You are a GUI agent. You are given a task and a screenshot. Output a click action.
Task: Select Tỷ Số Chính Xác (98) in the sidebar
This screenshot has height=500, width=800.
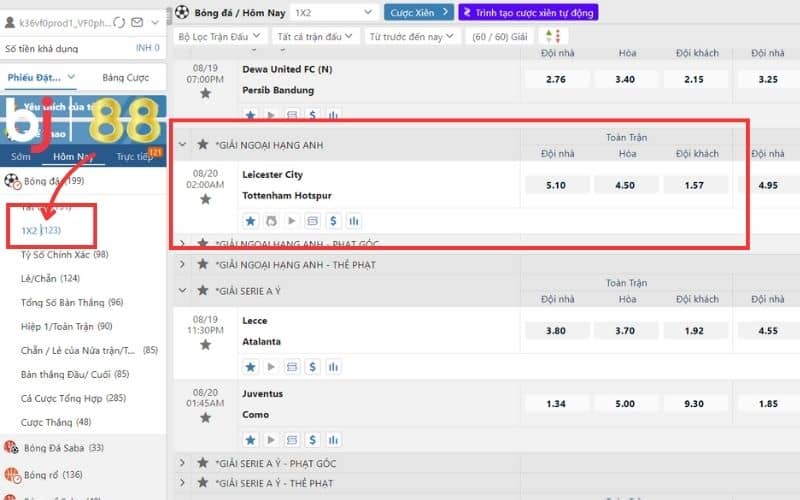(64, 254)
